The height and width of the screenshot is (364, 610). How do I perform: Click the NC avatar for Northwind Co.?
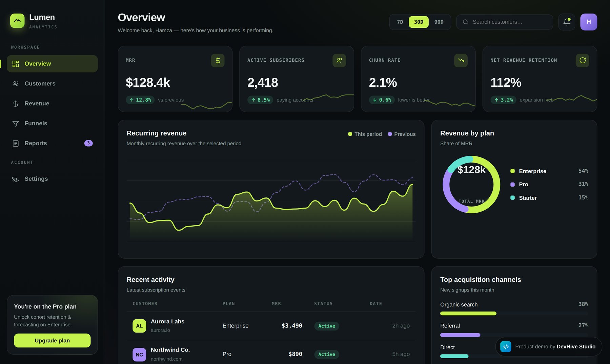click(x=139, y=355)
